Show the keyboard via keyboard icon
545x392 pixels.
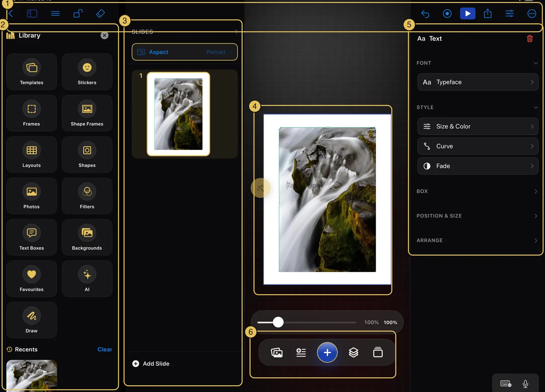coord(506,384)
